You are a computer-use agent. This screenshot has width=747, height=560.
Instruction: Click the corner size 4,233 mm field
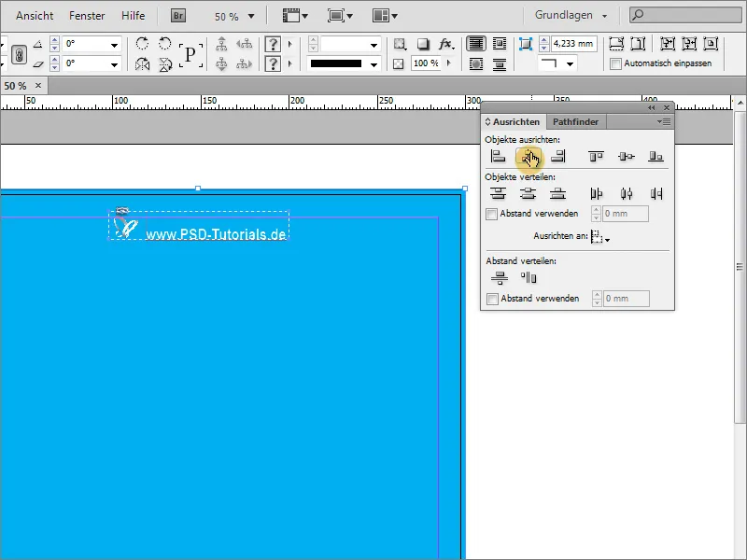pyautogui.click(x=574, y=44)
